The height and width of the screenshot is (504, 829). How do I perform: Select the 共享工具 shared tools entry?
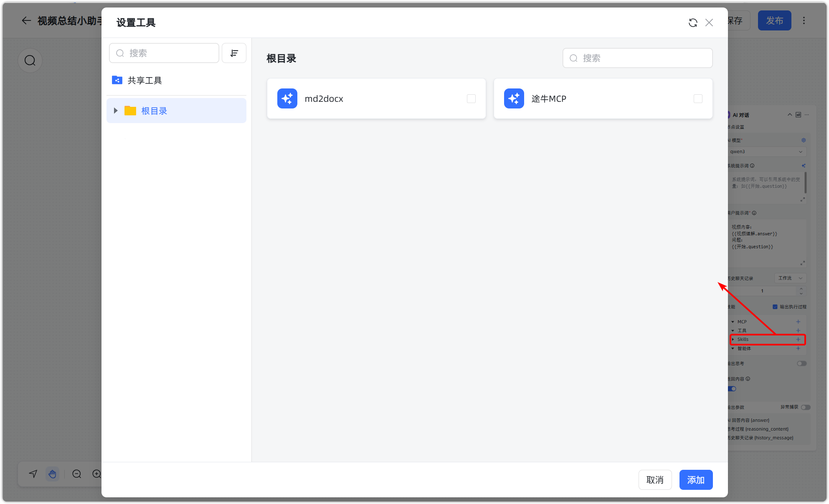click(x=145, y=80)
